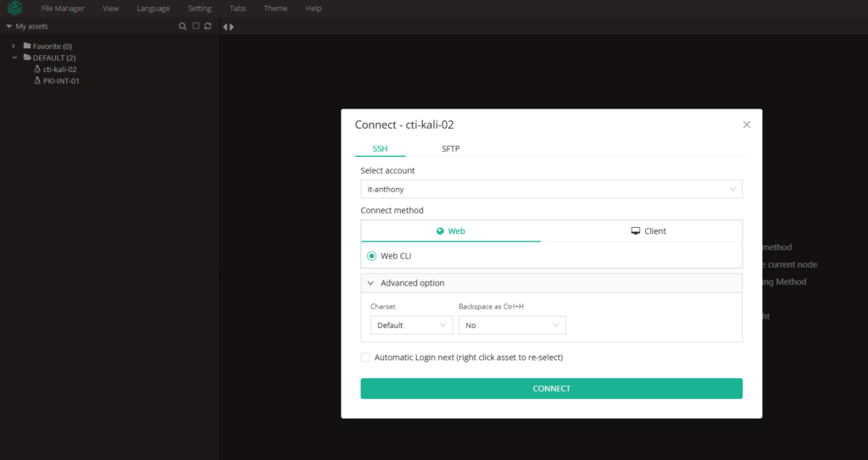Click the left arrow tab scroll icon
This screenshot has width=868, height=460.
(x=225, y=27)
